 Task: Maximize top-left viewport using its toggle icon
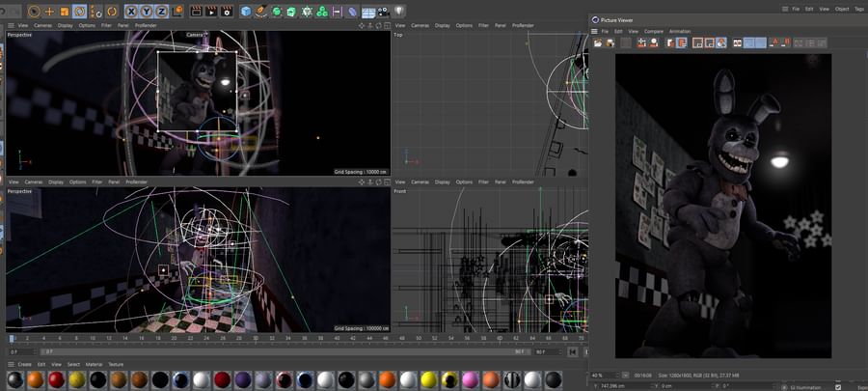(387, 25)
